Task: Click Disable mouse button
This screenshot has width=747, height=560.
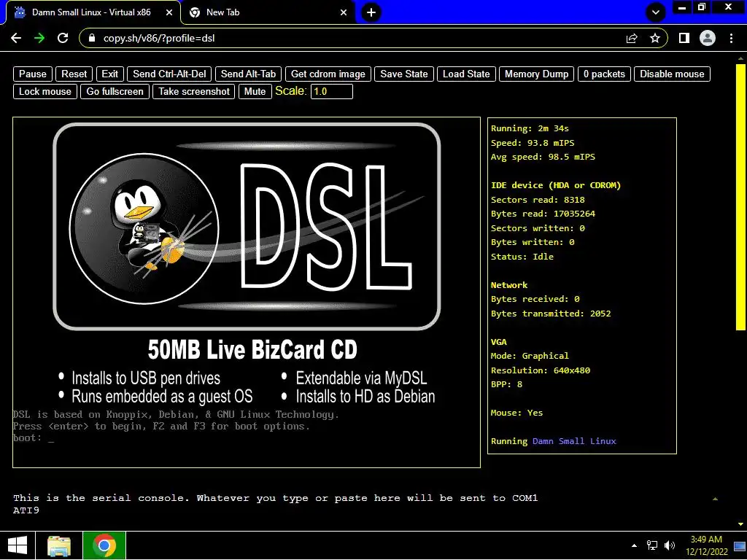Action: click(672, 74)
